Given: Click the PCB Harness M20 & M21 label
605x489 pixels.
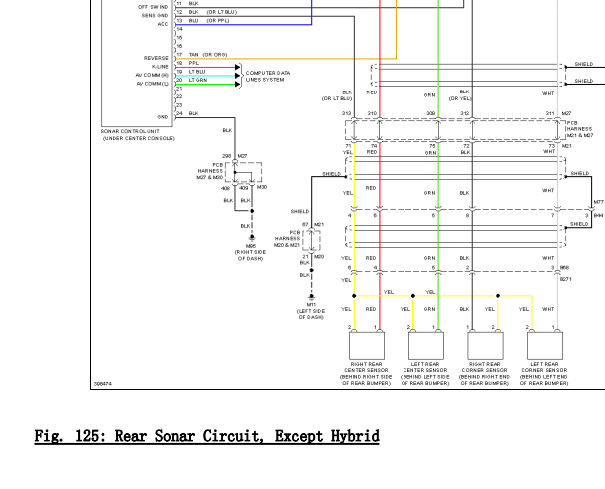Looking at the screenshot, I should [287, 239].
